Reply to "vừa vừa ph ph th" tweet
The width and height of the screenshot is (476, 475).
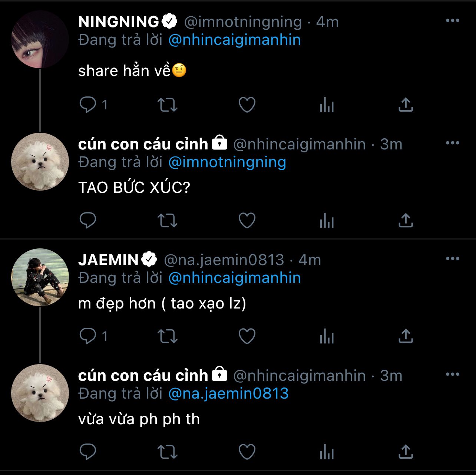[88, 452]
